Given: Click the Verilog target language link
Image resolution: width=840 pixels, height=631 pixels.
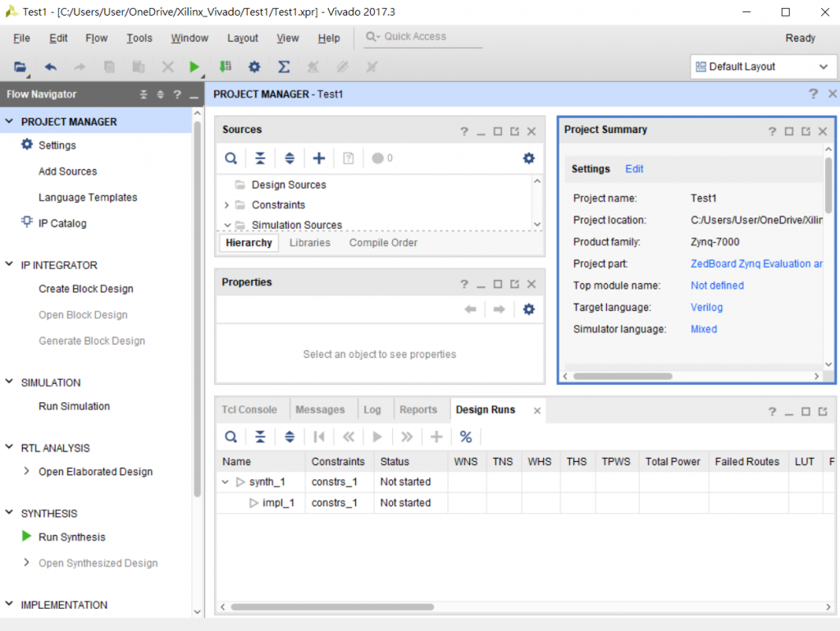Looking at the screenshot, I should click(706, 308).
